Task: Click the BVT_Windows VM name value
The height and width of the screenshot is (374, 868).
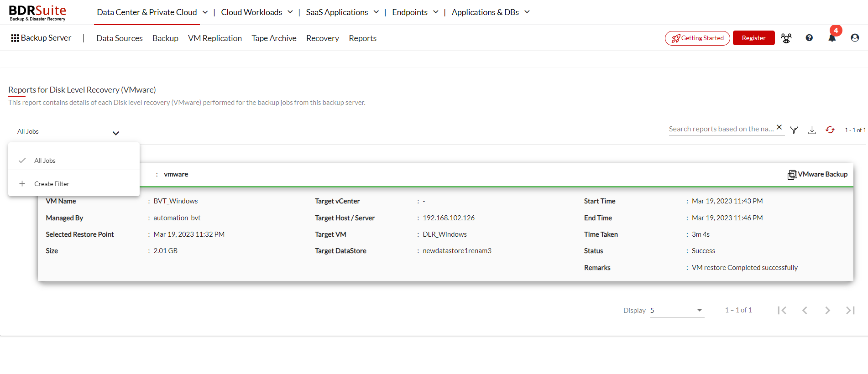Action: (176, 201)
